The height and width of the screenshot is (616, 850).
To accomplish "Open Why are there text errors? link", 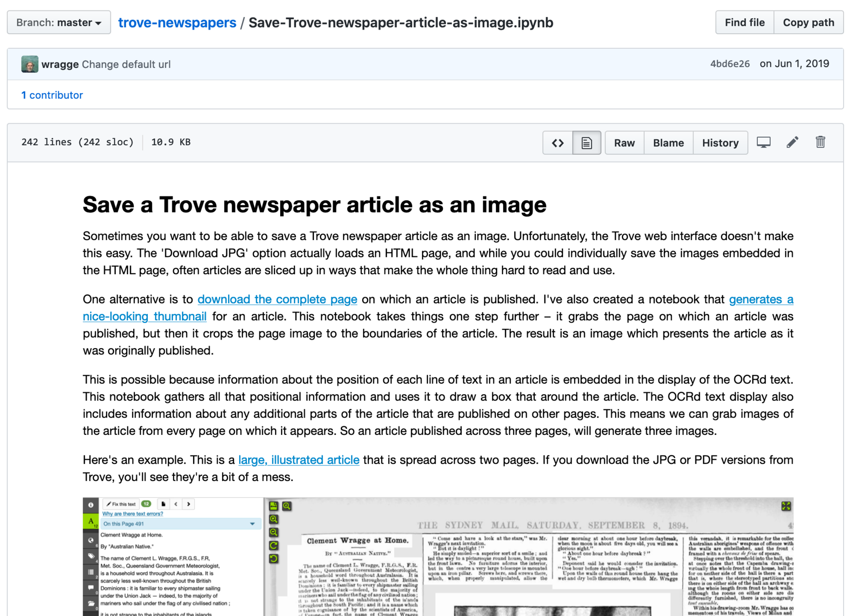I will 132,514.
